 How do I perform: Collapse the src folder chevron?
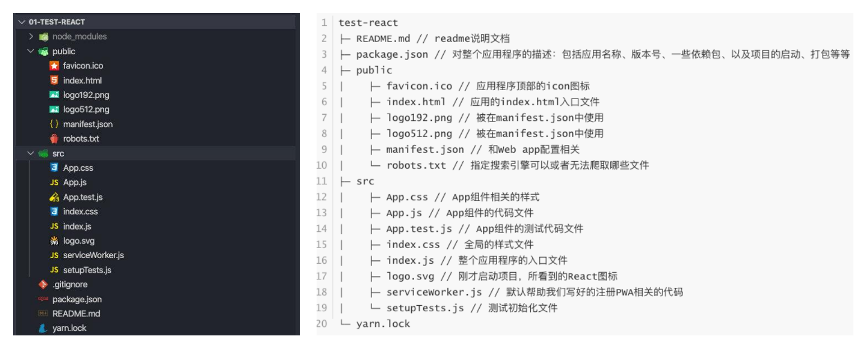pos(31,153)
